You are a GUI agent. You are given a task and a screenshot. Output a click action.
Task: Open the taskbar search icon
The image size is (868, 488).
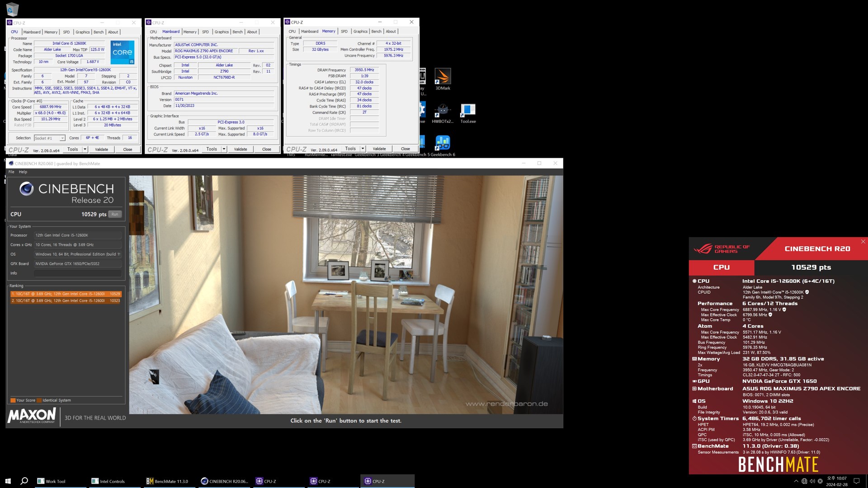pos(24,481)
